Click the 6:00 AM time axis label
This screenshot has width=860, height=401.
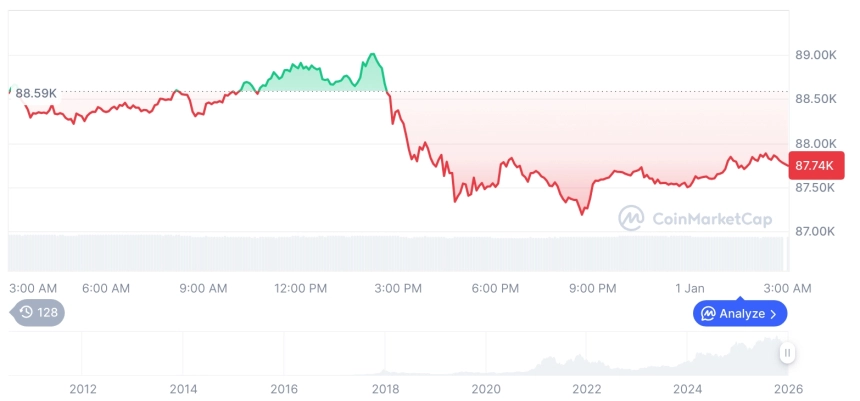pyautogui.click(x=106, y=288)
